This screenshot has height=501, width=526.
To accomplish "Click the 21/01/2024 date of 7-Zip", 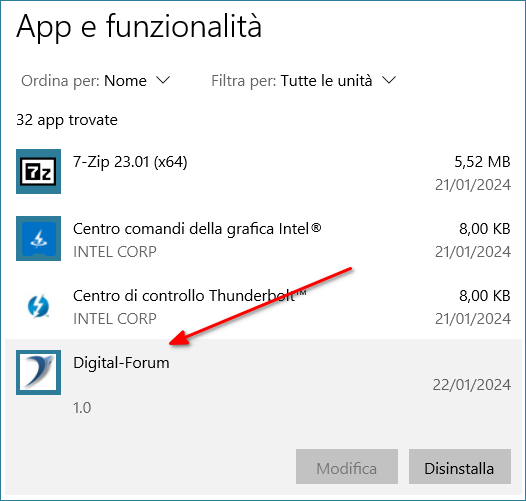I will [x=473, y=185].
